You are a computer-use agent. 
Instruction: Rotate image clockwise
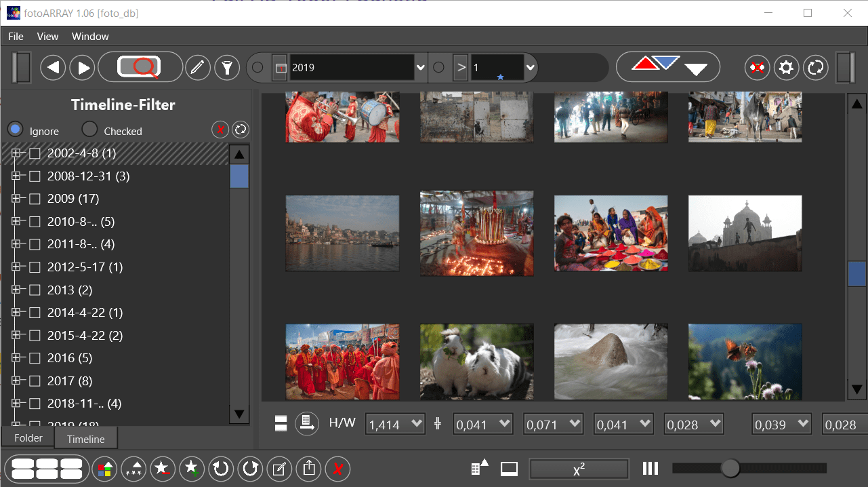pyautogui.click(x=250, y=468)
